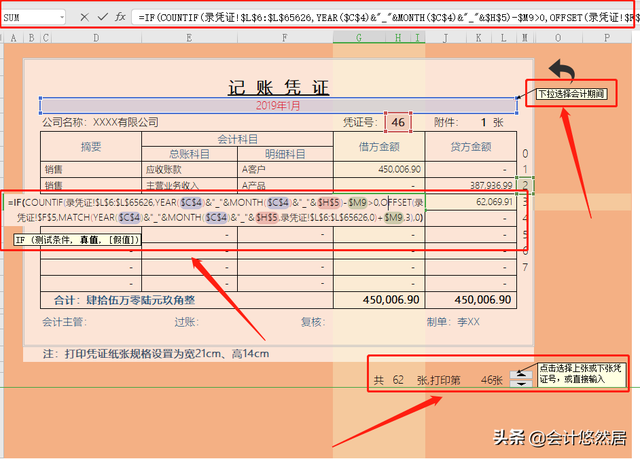The image size is (640, 459).
Task: Select cell M9 showing helper number 2
Action: (525, 185)
